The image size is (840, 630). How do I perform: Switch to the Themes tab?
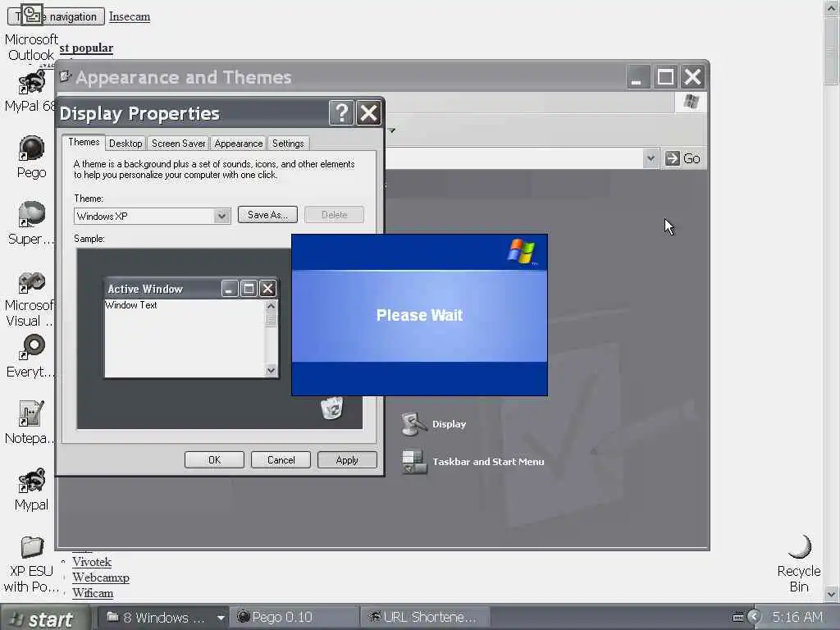point(84,142)
